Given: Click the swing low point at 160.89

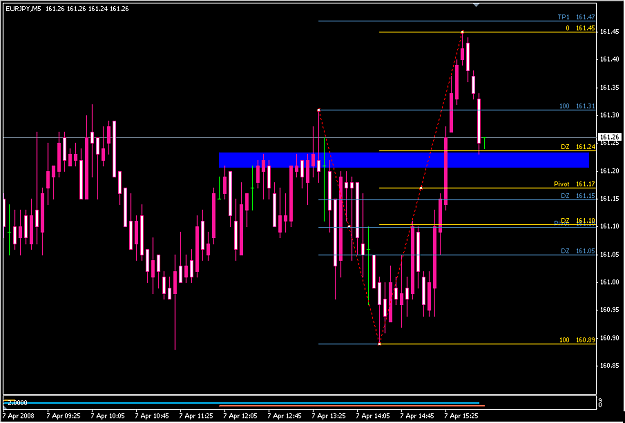Looking at the screenshot, I should 379,344.
